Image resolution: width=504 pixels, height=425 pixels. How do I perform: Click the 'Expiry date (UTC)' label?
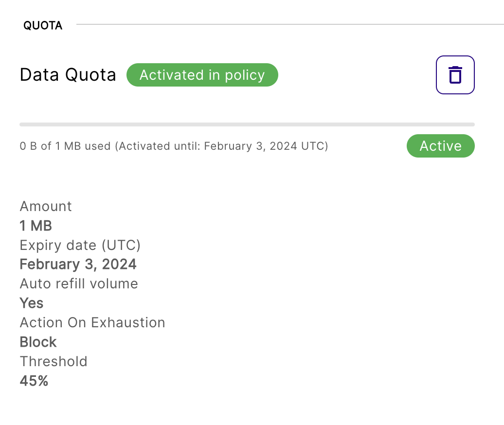click(x=80, y=245)
